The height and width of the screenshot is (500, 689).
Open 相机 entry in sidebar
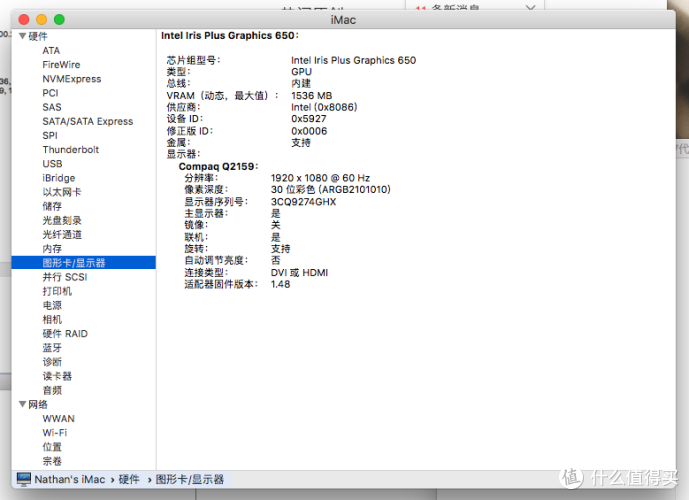point(52,319)
